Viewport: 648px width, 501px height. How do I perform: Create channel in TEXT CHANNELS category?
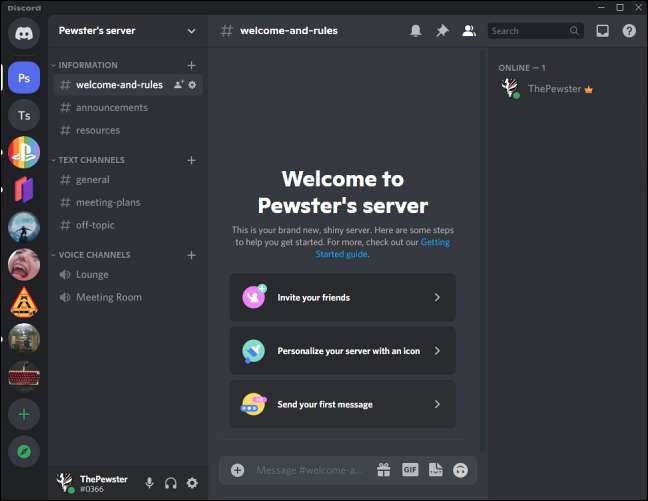191,160
